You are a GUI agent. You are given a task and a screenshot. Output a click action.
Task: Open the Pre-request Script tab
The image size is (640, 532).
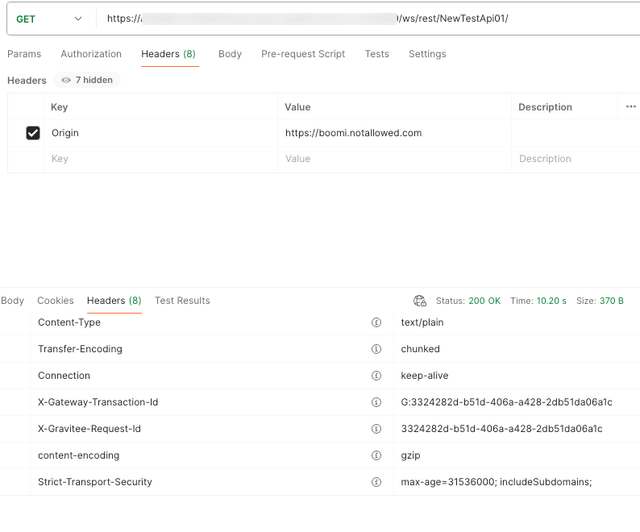click(303, 54)
